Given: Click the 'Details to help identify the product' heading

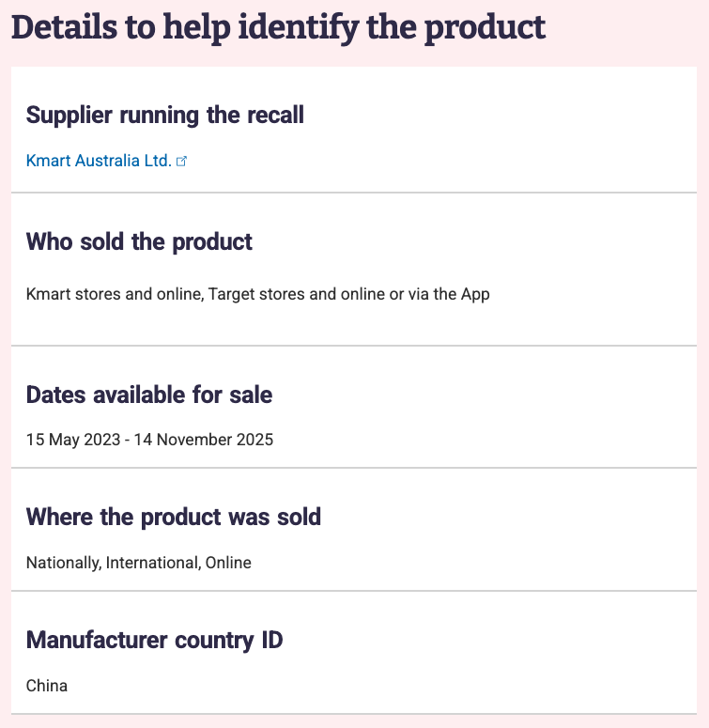Looking at the screenshot, I should point(277,27).
